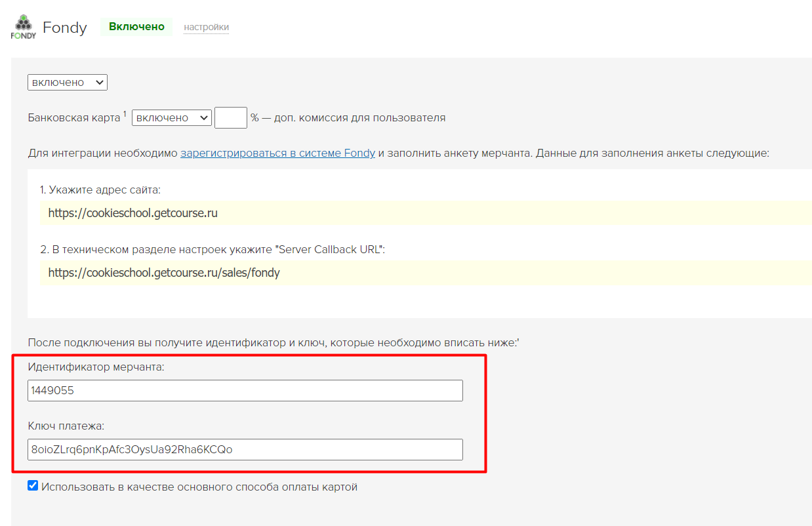Viewport: 812px width, 526px height.
Task: Open the top «включено» status dropdown
Action: coord(68,82)
